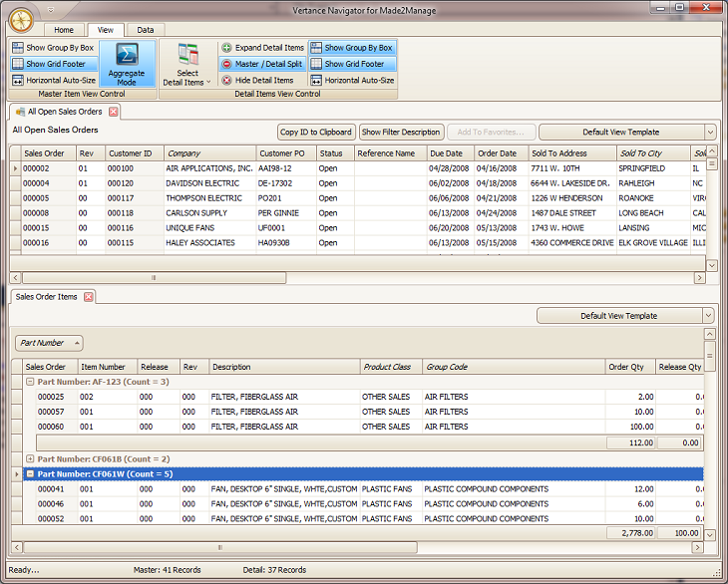Click Add To Favorites button

pyautogui.click(x=491, y=132)
